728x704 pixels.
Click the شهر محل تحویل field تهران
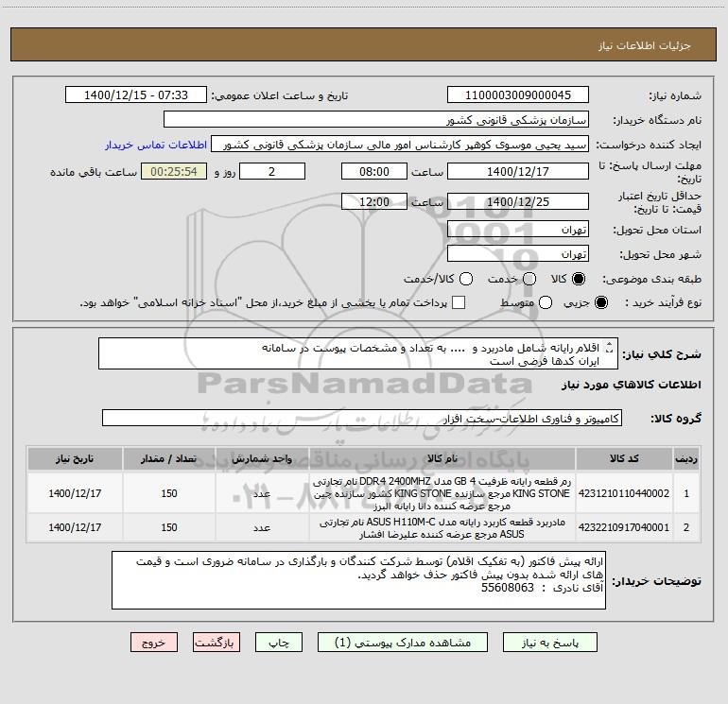518,253
